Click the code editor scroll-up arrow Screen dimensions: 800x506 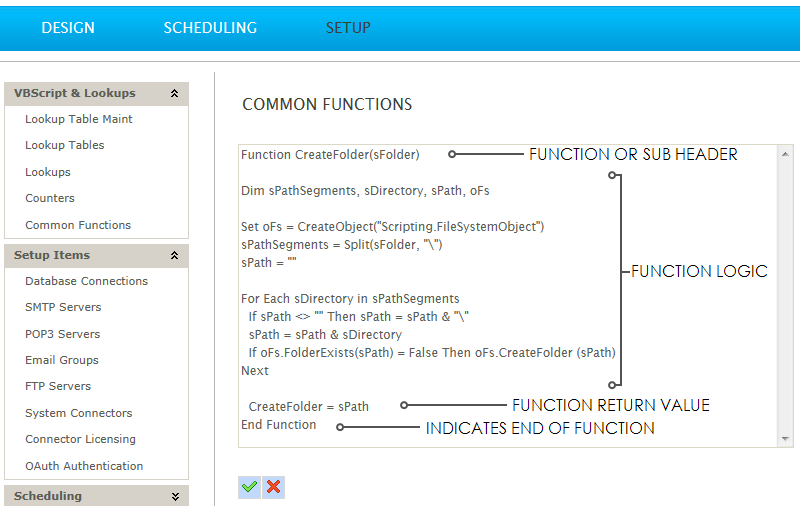coord(786,154)
